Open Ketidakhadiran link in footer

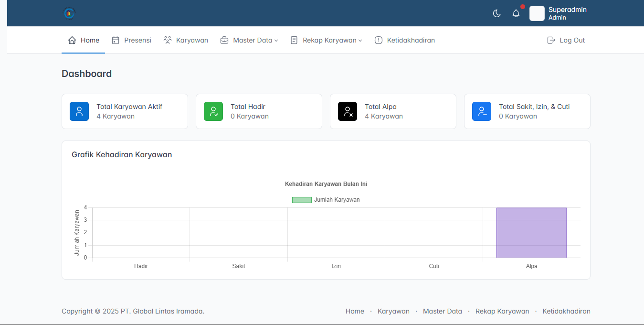(566, 311)
